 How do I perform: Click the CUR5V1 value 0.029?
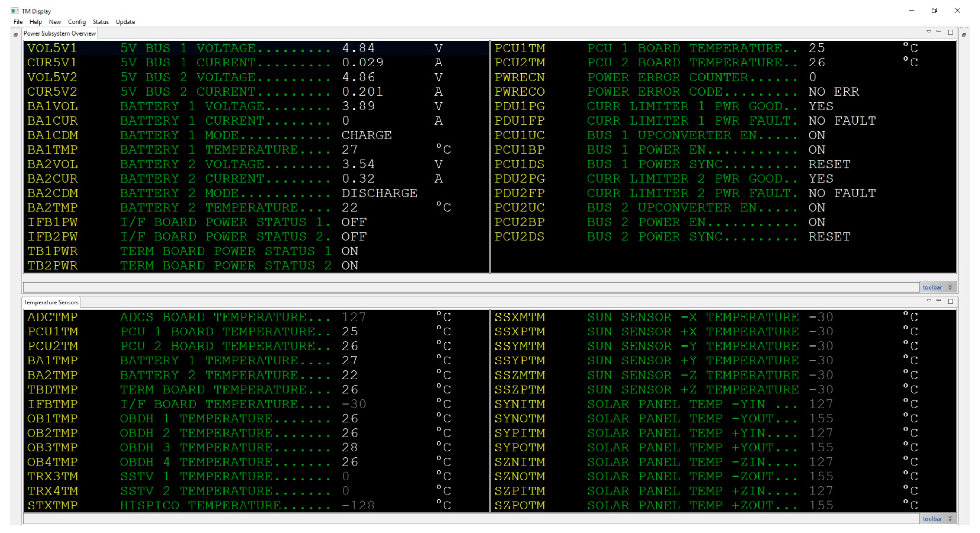pos(363,63)
